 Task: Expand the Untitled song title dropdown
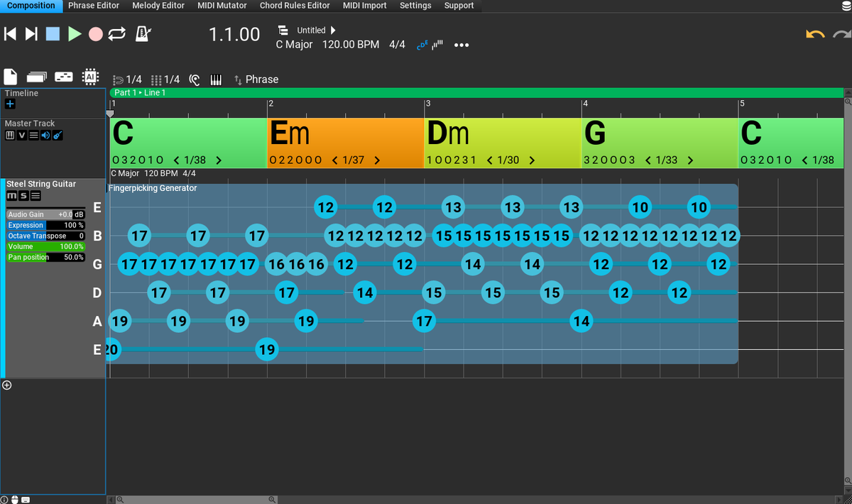tap(333, 30)
